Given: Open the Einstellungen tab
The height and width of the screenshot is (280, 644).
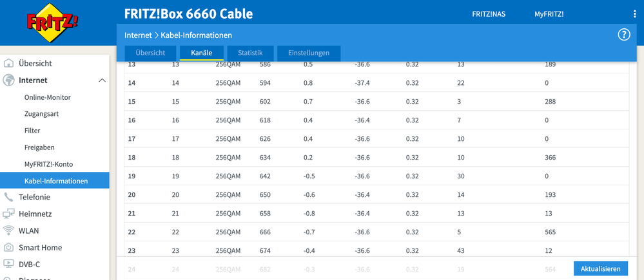Looking at the screenshot, I should (309, 53).
